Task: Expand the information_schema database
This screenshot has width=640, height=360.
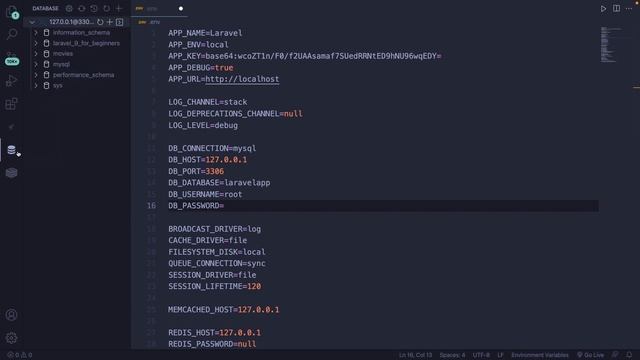Action: click(36, 33)
